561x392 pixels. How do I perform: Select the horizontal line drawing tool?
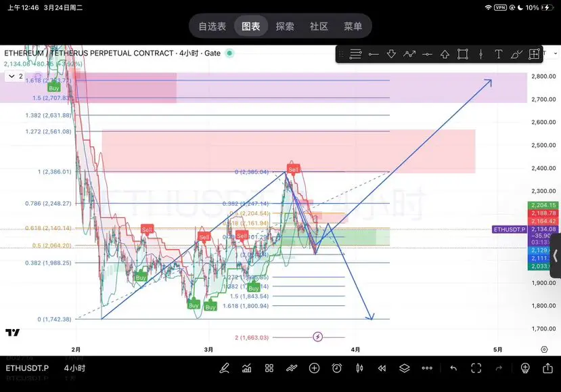[x=427, y=54]
